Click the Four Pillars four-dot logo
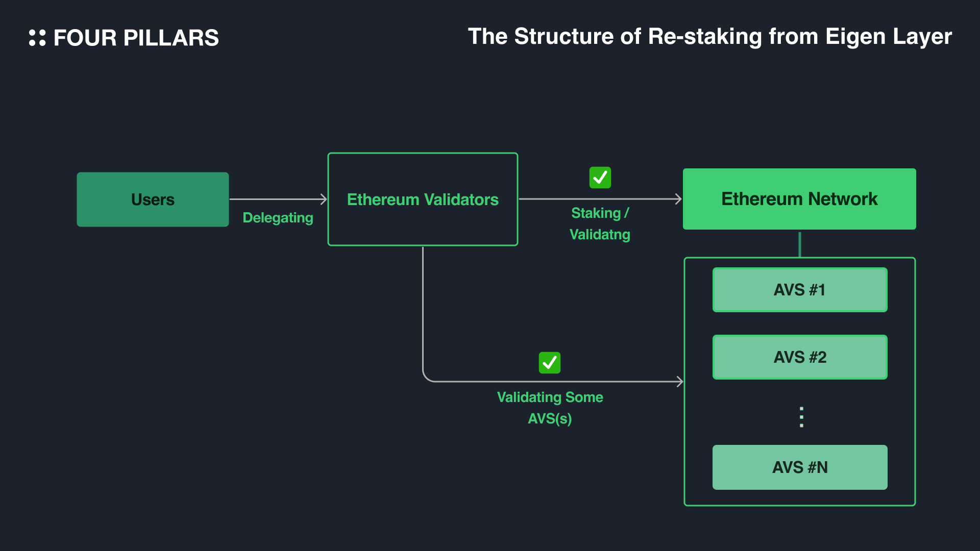Screen dimensions: 980x551 tap(37, 38)
